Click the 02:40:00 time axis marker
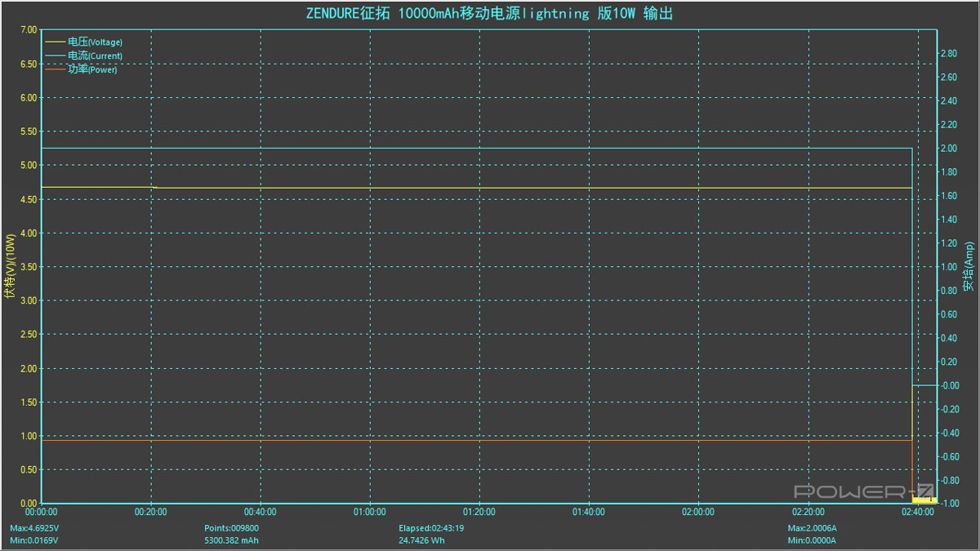 coord(918,513)
